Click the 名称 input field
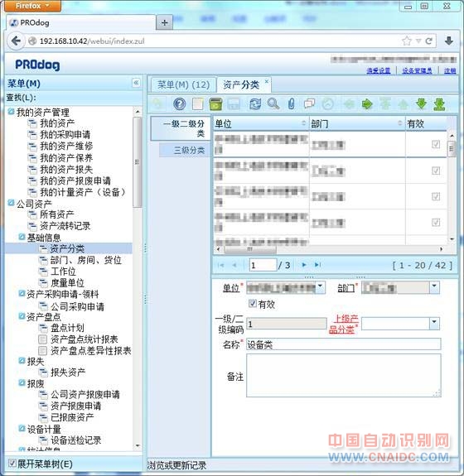This screenshot has width=464, height=476. 343,344
